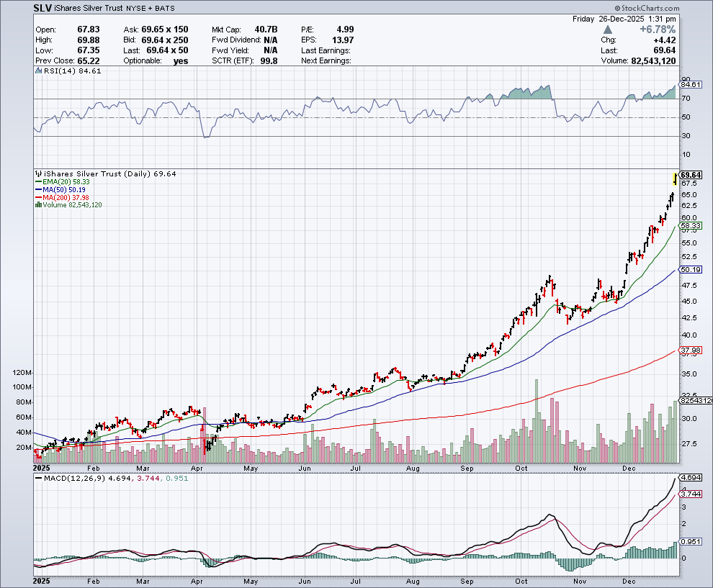Click the Chg value +4.42
The width and height of the screenshot is (713, 588).
point(664,40)
